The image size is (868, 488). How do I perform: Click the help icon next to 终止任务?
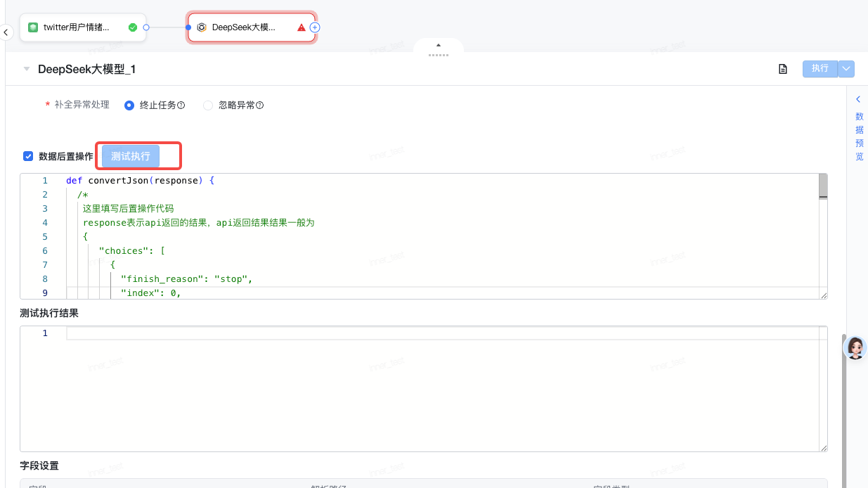(x=181, y=105)
